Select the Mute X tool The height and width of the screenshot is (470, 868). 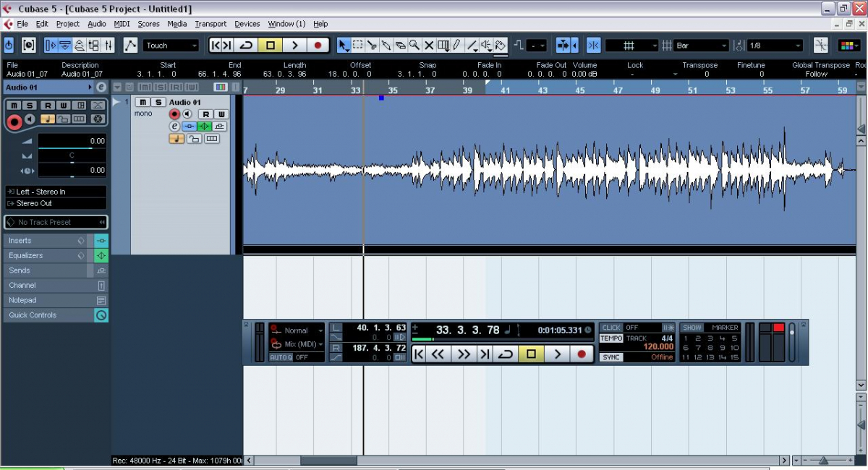pos(429,46)
